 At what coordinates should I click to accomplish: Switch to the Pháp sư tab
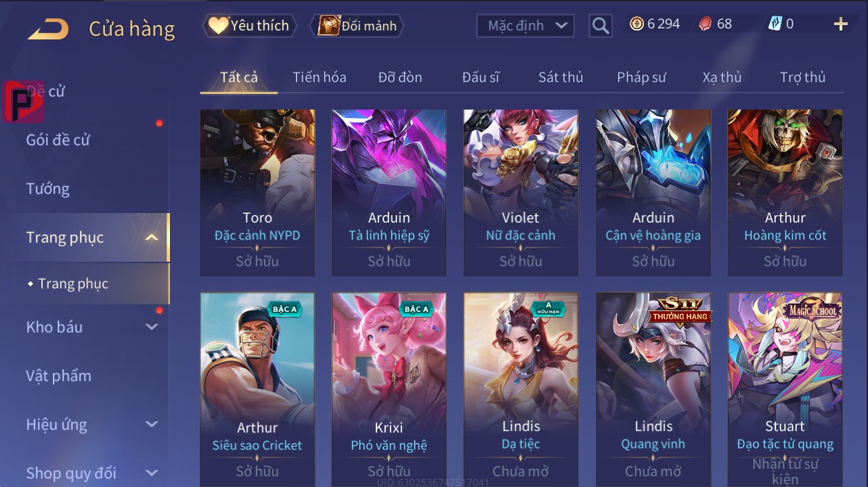641,77
